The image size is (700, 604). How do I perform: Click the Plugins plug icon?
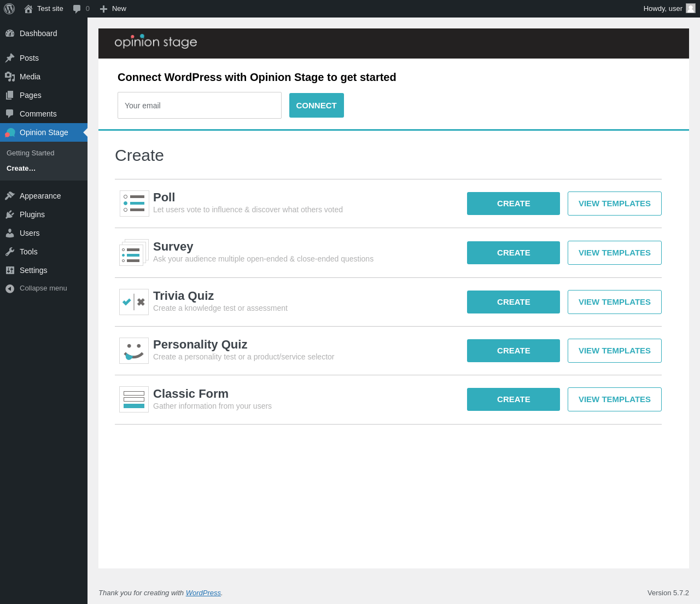[x=10, y=214]
